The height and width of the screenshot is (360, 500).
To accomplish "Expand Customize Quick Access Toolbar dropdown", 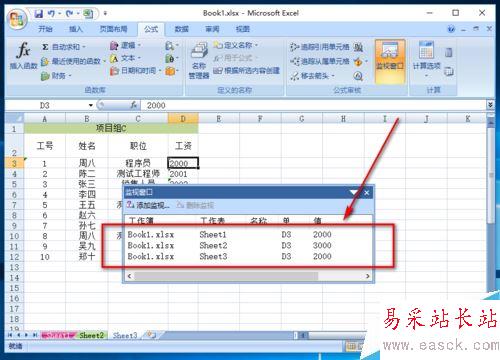I will 105,14.
